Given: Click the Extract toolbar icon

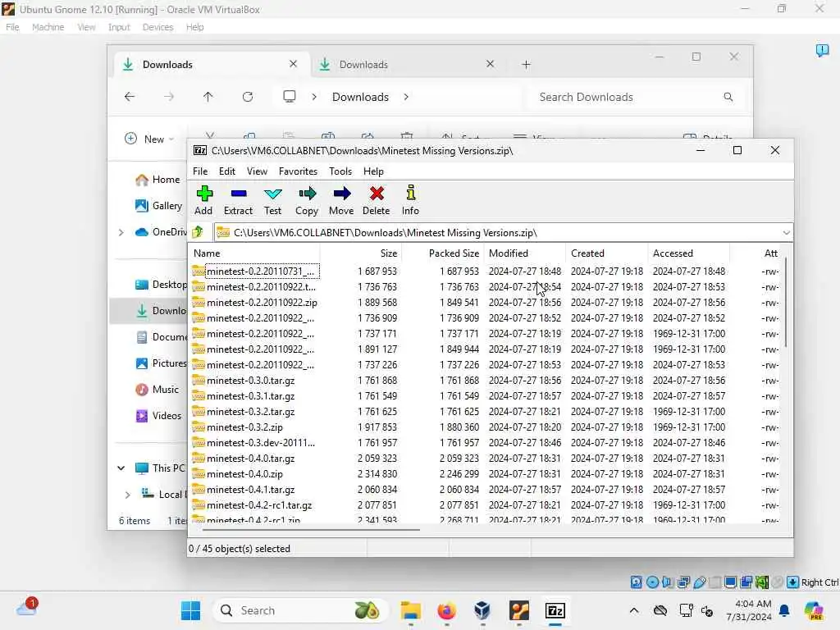Looking at the screenshot, I should [238, 200].
